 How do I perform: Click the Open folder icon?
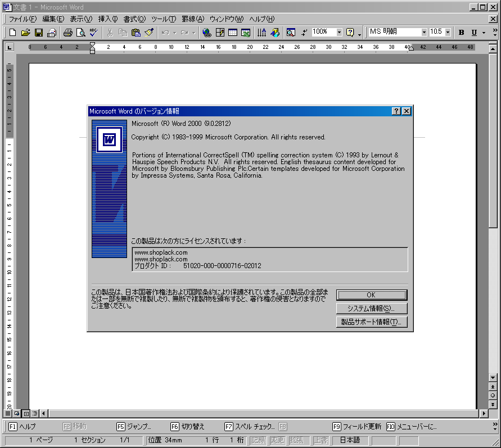(x=26, y=33)
